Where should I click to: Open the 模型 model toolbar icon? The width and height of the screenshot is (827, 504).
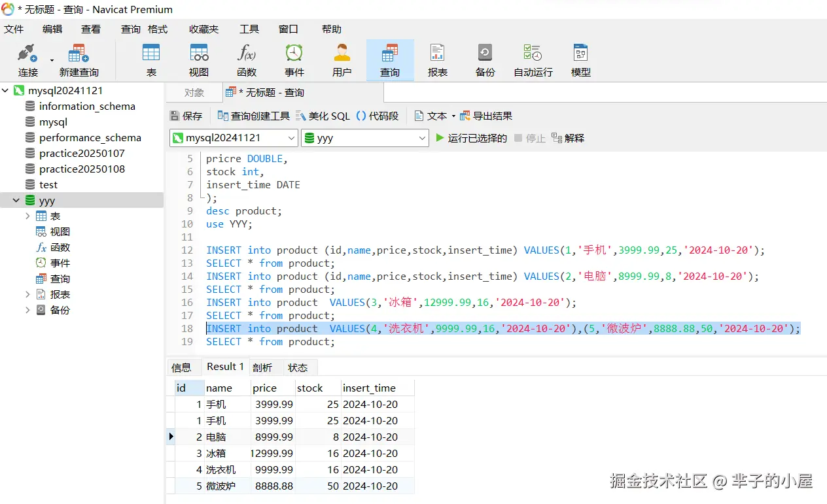581,60
